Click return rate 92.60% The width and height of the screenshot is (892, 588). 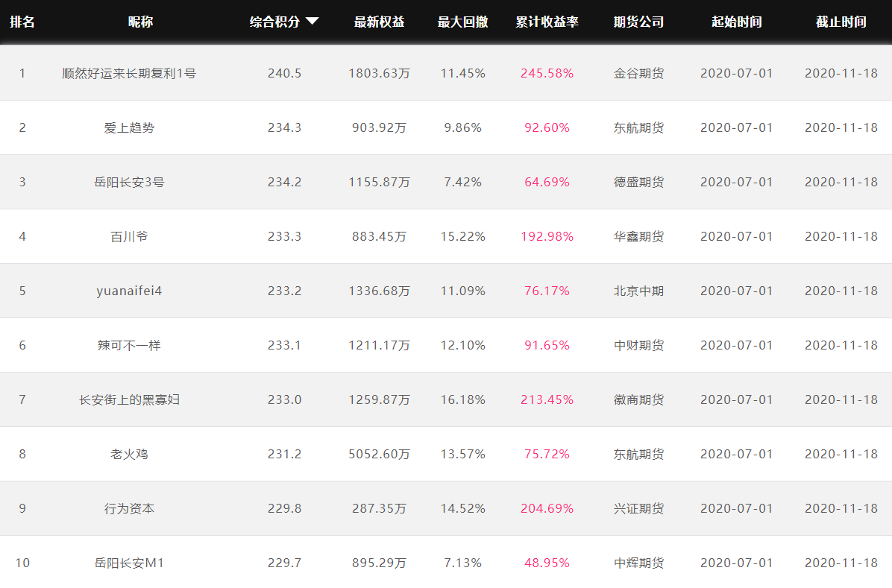pos(547,128)
